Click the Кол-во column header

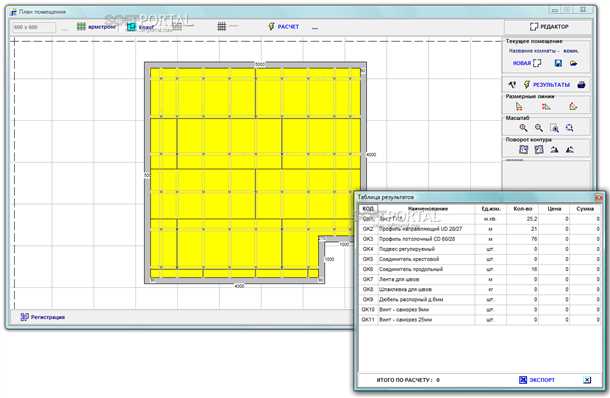pyautogui.click(x=522, y=209)
